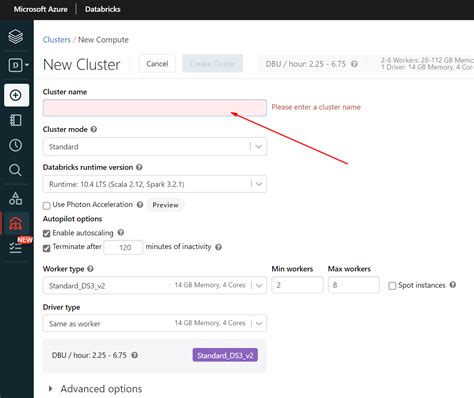This screenshot has width=474, height=398.
Task: Open the Recents clock icon
Action: [x=16, y=145]
